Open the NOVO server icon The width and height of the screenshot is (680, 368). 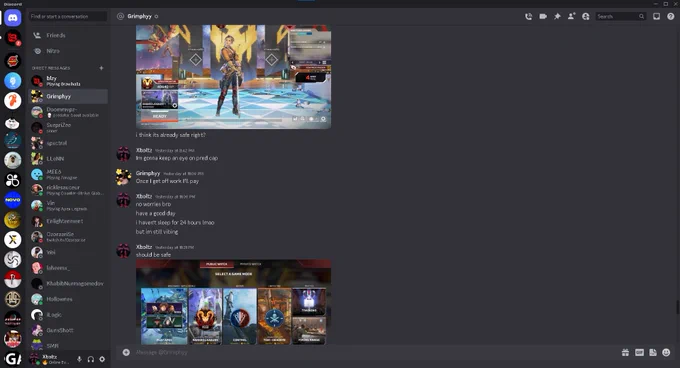coord(13,200)
